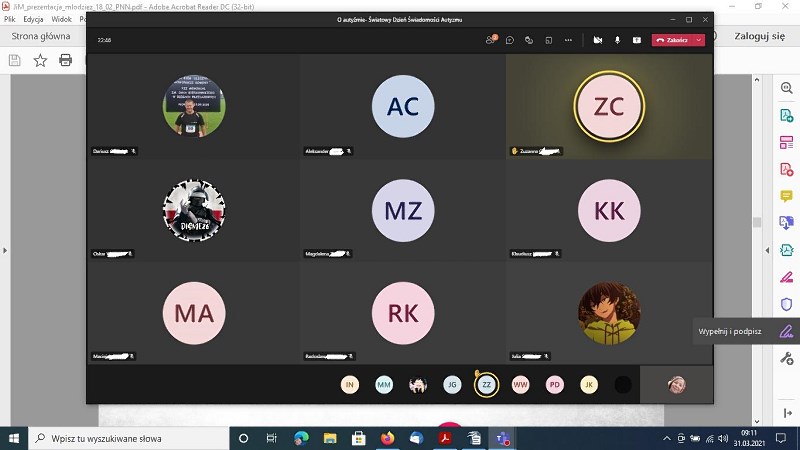800x450 pixels.
Task: Toggle Windows Task View
Action: point(271,438)
